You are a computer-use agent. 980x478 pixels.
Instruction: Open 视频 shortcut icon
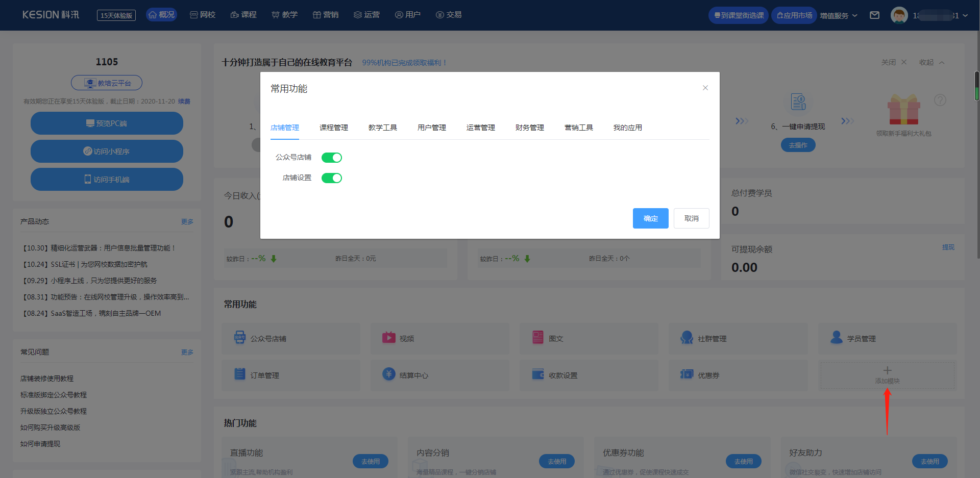pyautogui.click(x=389, y=337)
